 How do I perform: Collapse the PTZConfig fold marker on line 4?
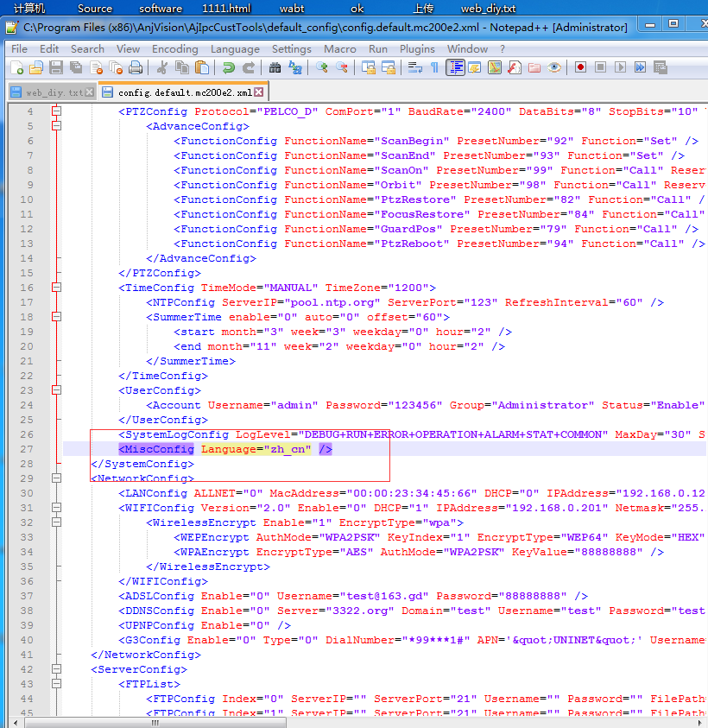click(x=57, y=111)
